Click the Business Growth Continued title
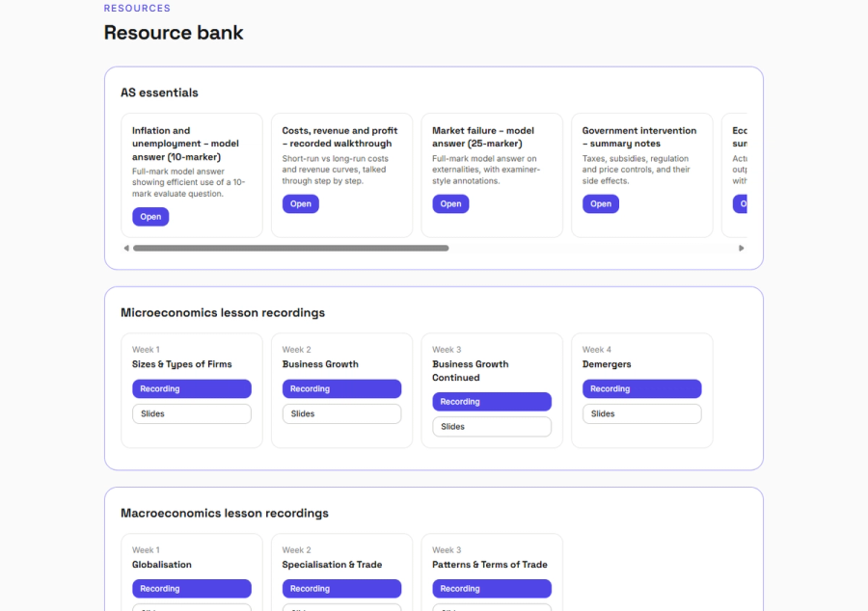 (470, 371)
